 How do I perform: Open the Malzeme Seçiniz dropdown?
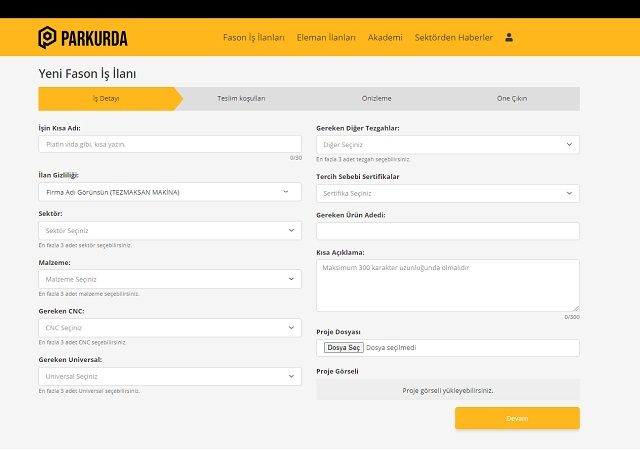click(169, 279)
